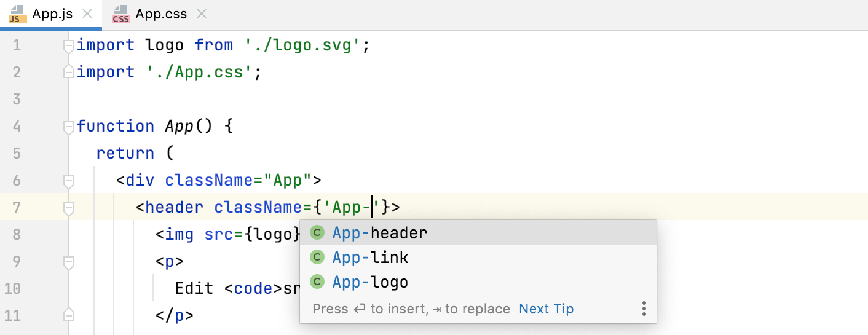Viewport: 868px width, 335px height.
Task: Click fold end marker at line 11
Action: (x=69, y=316)
